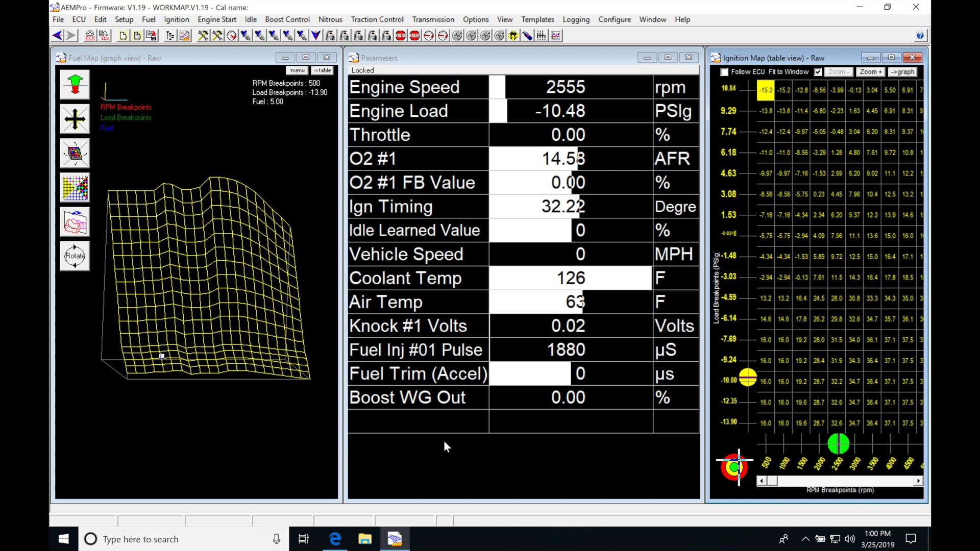This screenshot has width=980, height=551.
Task: Switch ignition map to ->graph view
Action: (x=902, y=72)
